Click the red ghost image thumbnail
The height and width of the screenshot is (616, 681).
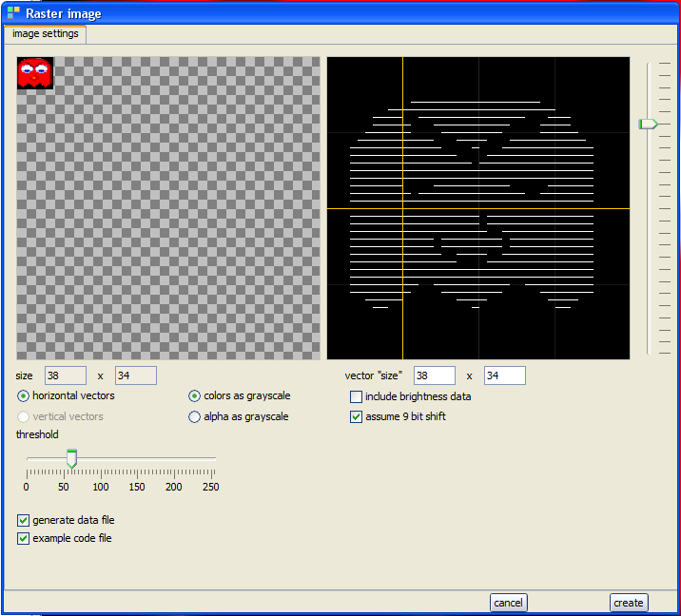pos(35,74)
